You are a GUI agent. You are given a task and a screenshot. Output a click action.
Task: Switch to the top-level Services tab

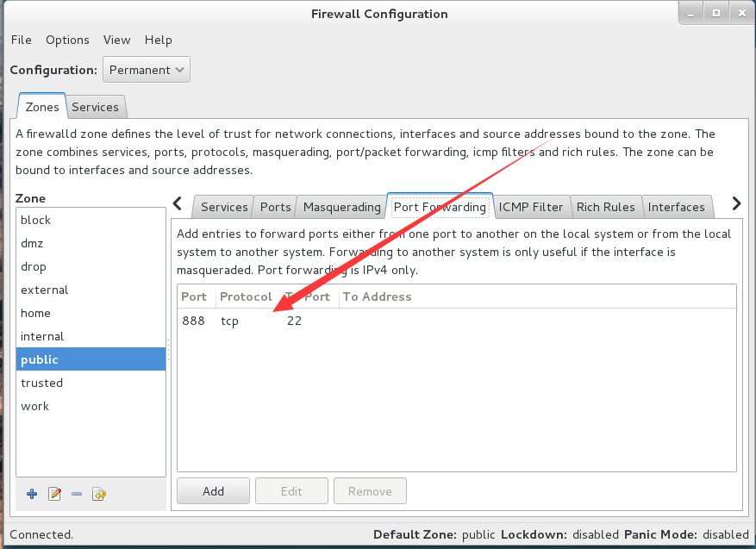pos(95,107)
